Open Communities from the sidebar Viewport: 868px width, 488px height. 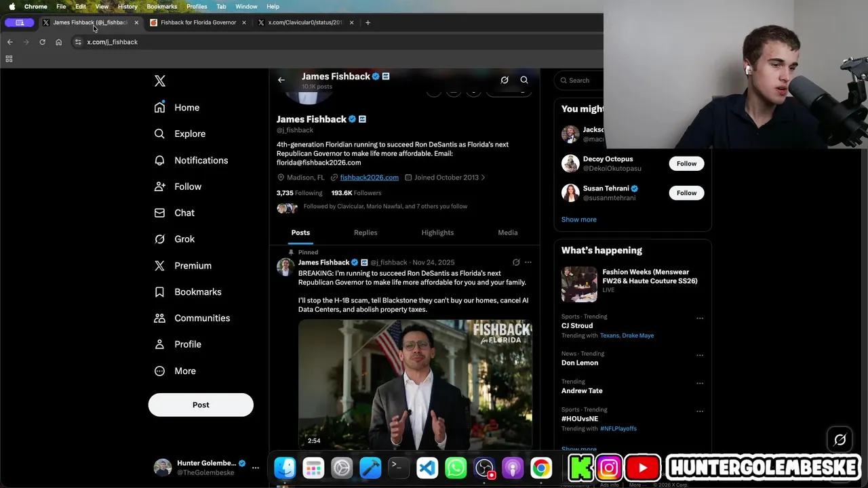192,318
